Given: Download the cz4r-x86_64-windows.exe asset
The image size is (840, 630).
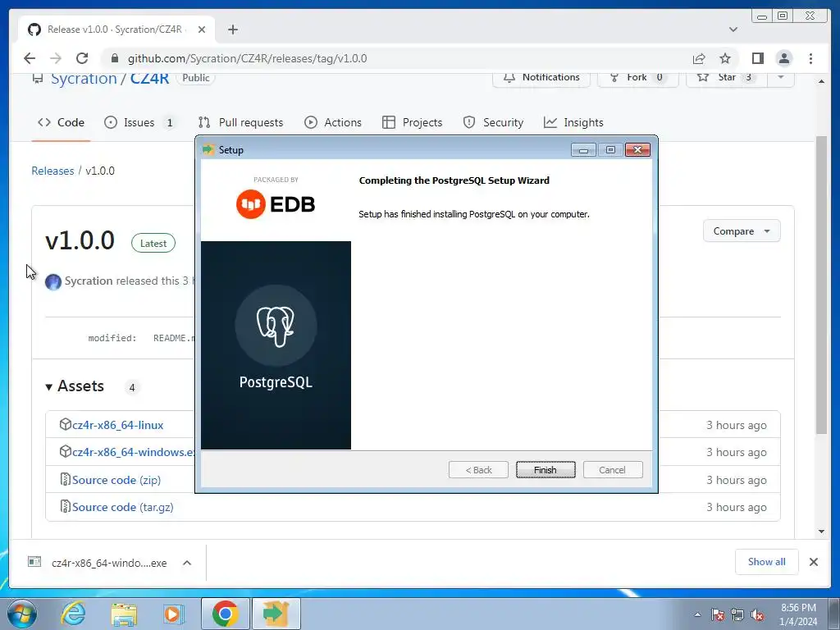Looking at the screenshot, I should (x=134, y=452).
